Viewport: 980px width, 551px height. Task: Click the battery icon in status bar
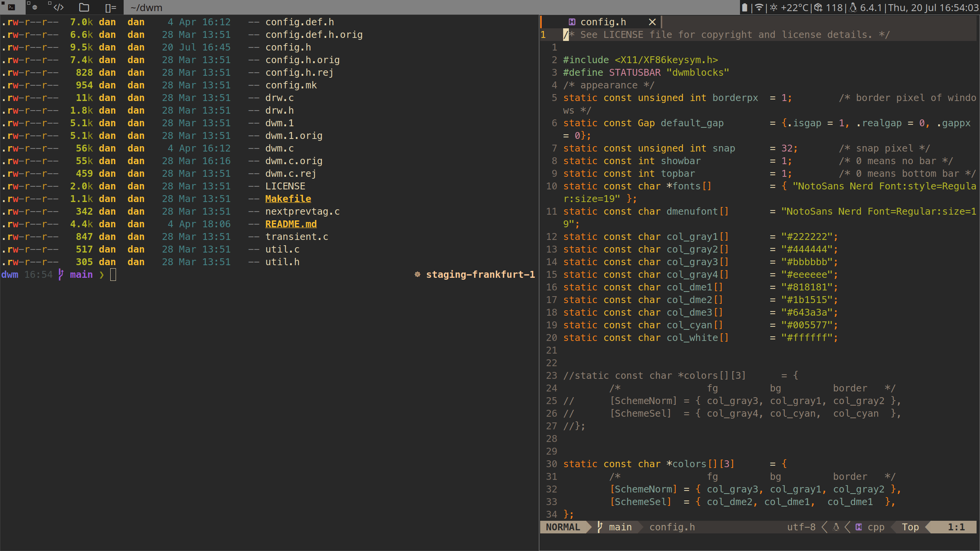click(744, 7)
